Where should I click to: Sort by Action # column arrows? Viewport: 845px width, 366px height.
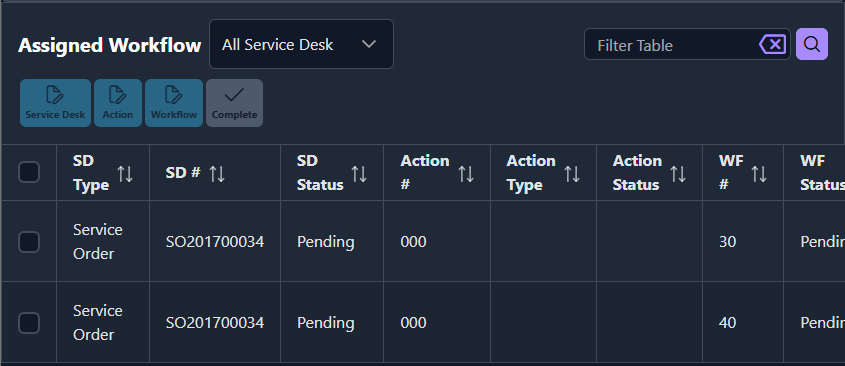466,174
